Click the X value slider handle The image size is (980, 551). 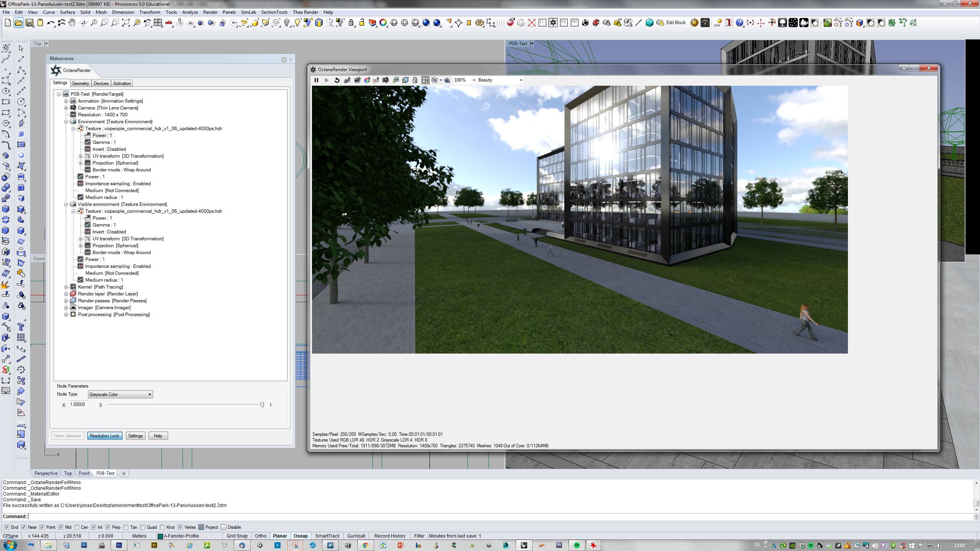coord(262,405)
